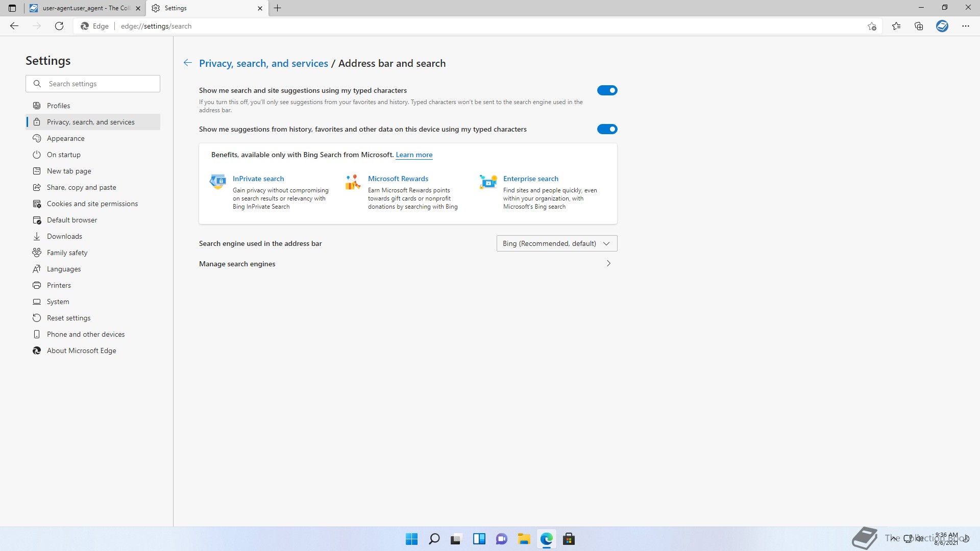Screen dimensions: 980x551
Task: Open Microsoft Store from taskbar
Action: click(569, 539)
